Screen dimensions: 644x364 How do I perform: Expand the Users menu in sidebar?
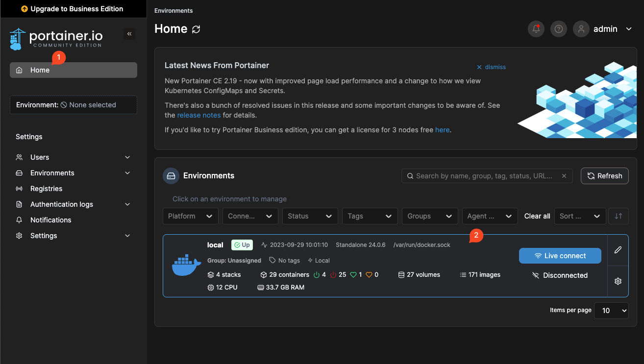(74, 157)
